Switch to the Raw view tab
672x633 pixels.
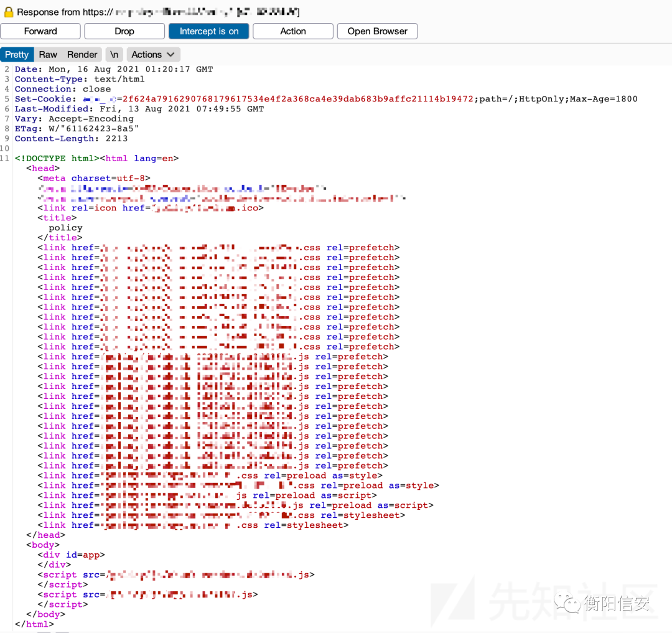(48, 54)
